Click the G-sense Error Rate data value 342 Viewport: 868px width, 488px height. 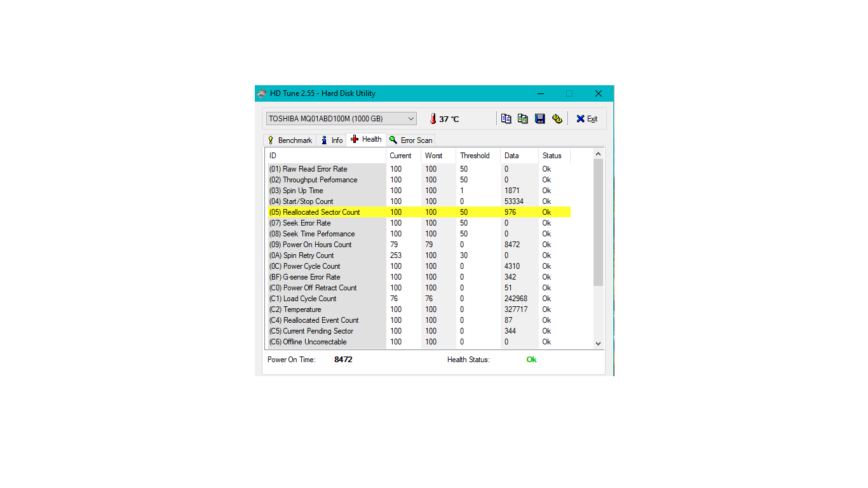510,277
